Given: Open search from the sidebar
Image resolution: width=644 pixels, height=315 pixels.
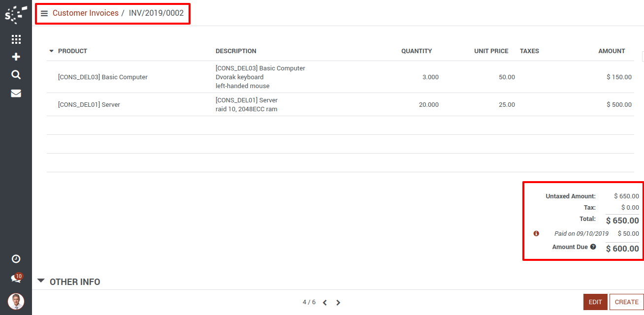Looking at the screenshot, I should (16, 75).
